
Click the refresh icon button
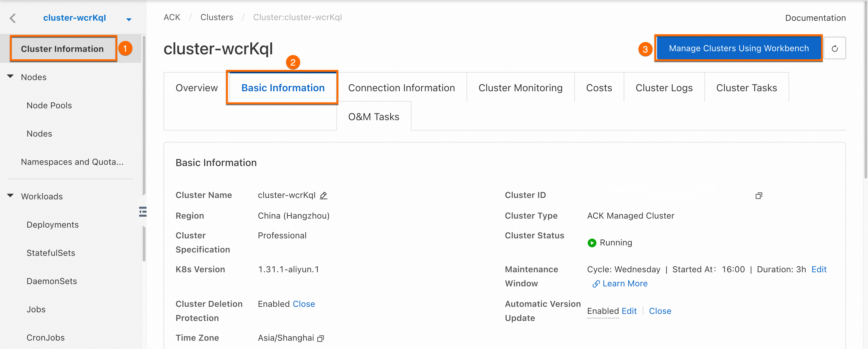tap(835, 49)
